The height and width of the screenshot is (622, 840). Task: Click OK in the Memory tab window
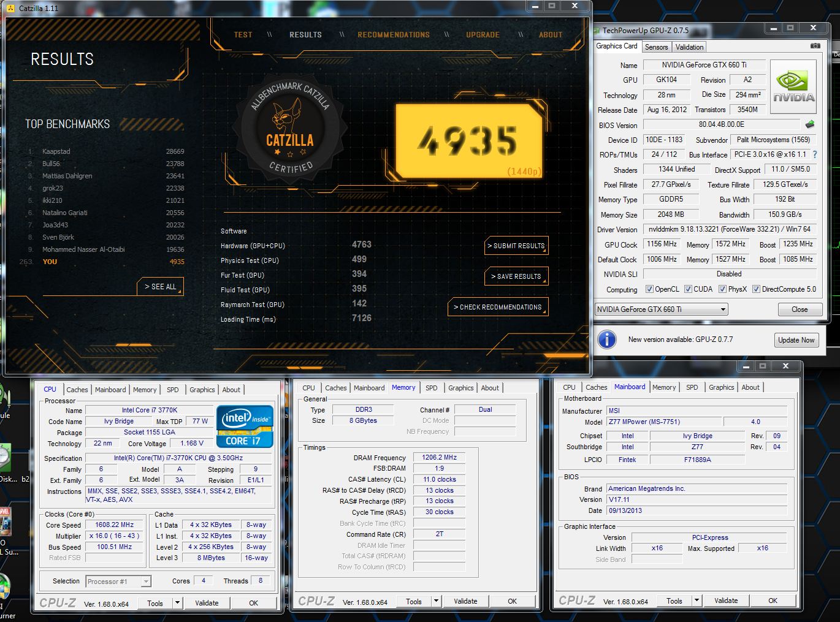click(x=512, y=601)
